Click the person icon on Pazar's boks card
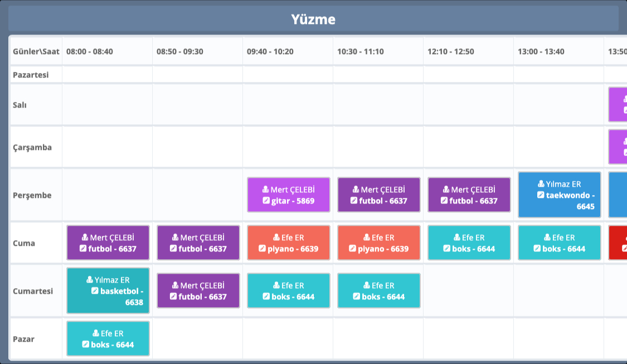Image resolution: width=627 pixels, height=364 pixels. (96, 333)
